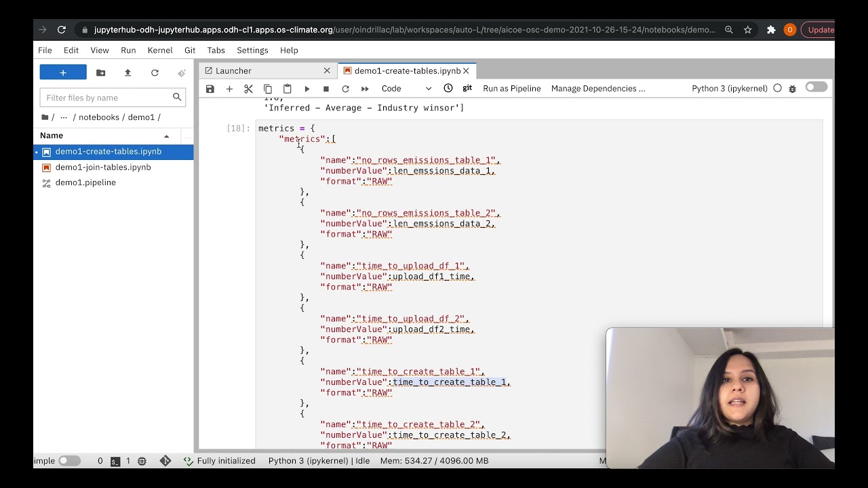This screenshot has width=868, height=488.
Task: Switch to the demo1-create-tables.ipynb tab
Action: 407,70
